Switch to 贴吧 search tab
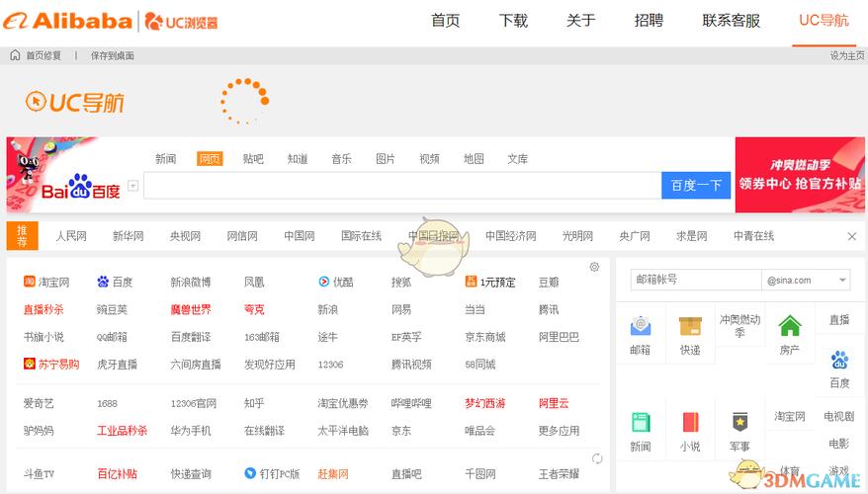The width and height of the screenshot is (868, 494). click(x=253, y=159)
